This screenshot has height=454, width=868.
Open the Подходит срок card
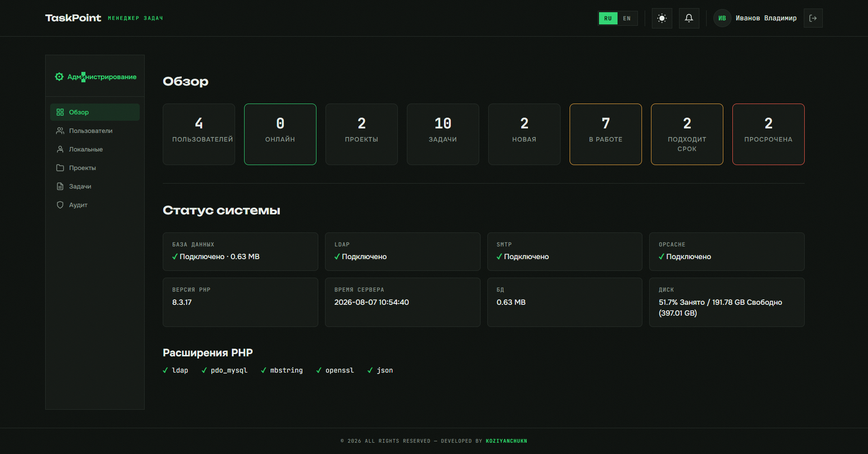pos(687,134)
